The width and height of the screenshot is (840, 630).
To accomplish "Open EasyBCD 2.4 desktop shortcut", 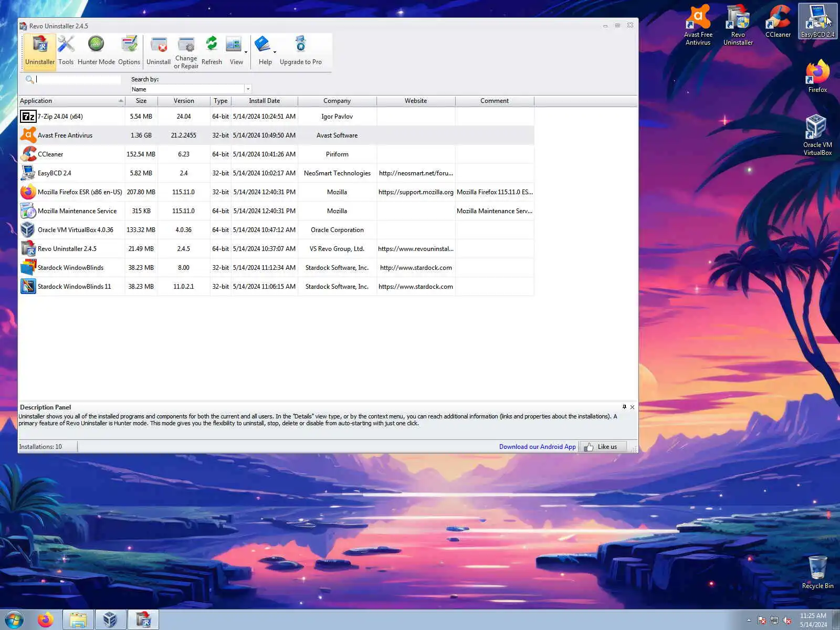I will 818,22.
